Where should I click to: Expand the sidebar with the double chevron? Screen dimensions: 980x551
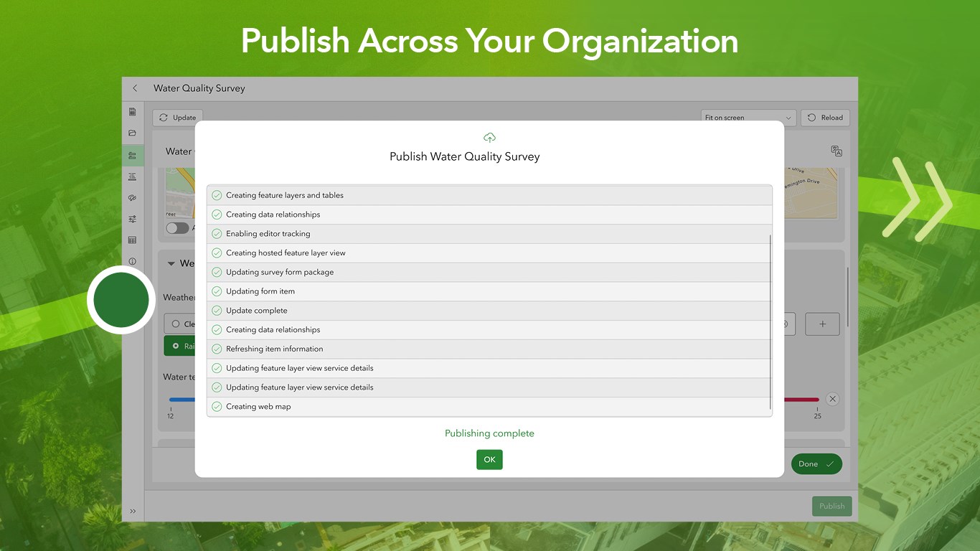[x=133, y=511]
